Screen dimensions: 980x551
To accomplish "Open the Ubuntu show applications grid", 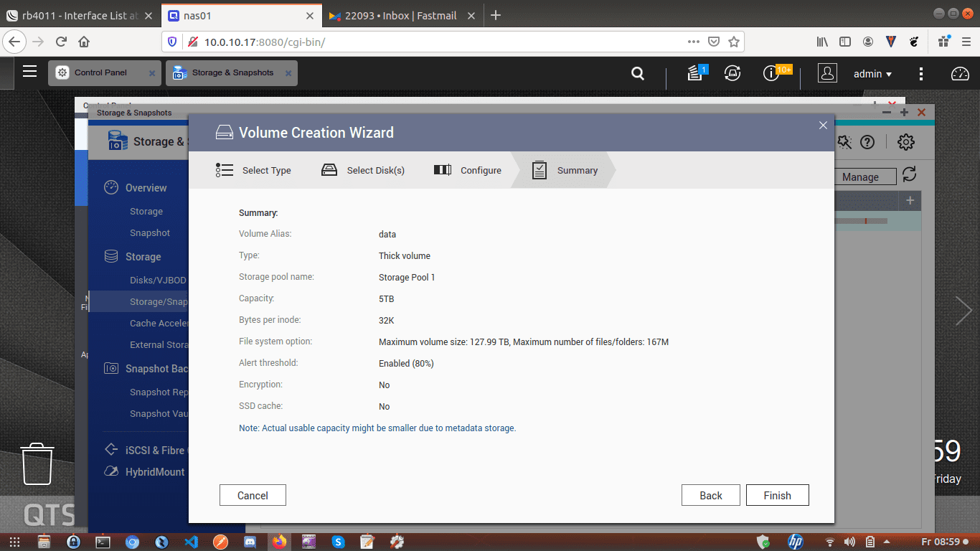I will [14, 542].
